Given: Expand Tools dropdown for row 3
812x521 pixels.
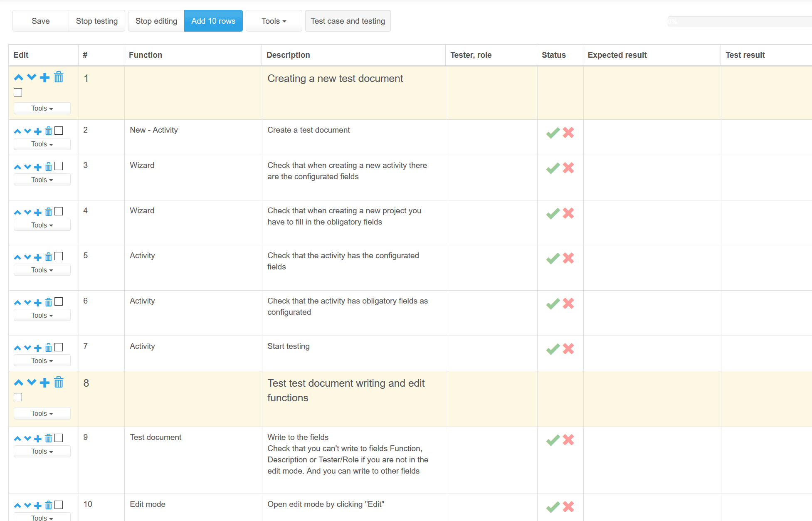Looking at the screenshot, I should [x=42, y=180].
